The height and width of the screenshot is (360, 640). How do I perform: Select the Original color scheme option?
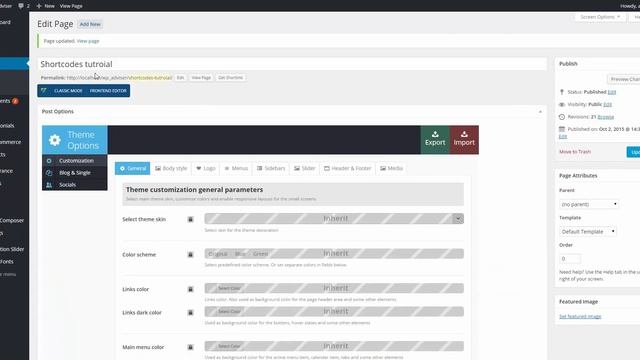pos(218,254)
